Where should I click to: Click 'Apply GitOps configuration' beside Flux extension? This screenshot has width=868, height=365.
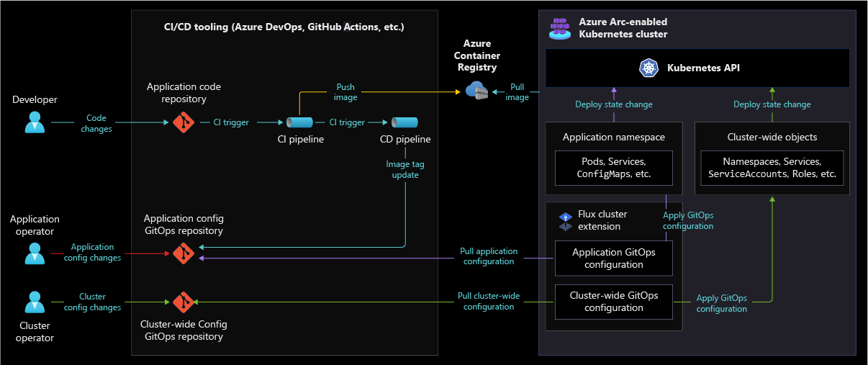tap(688, 220)
